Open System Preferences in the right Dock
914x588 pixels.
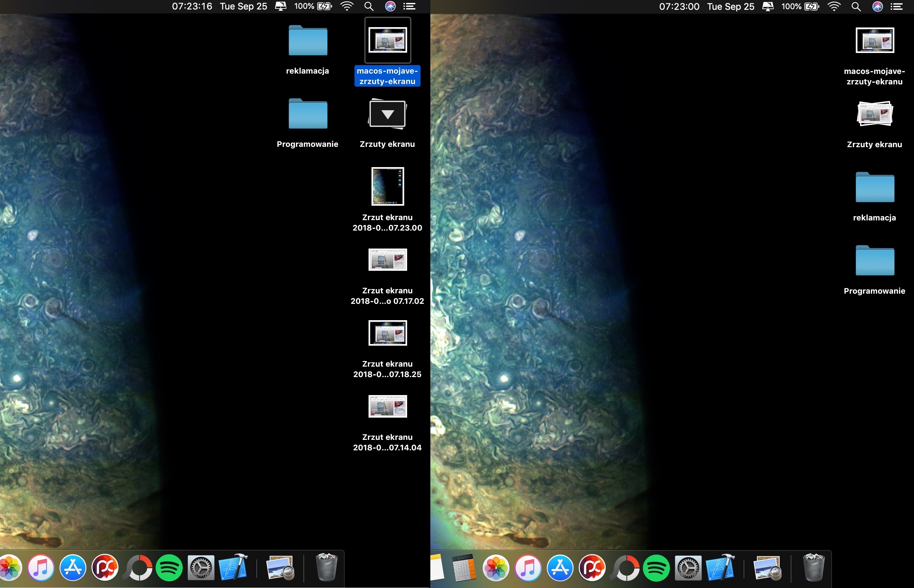click(x=688, y=568)
